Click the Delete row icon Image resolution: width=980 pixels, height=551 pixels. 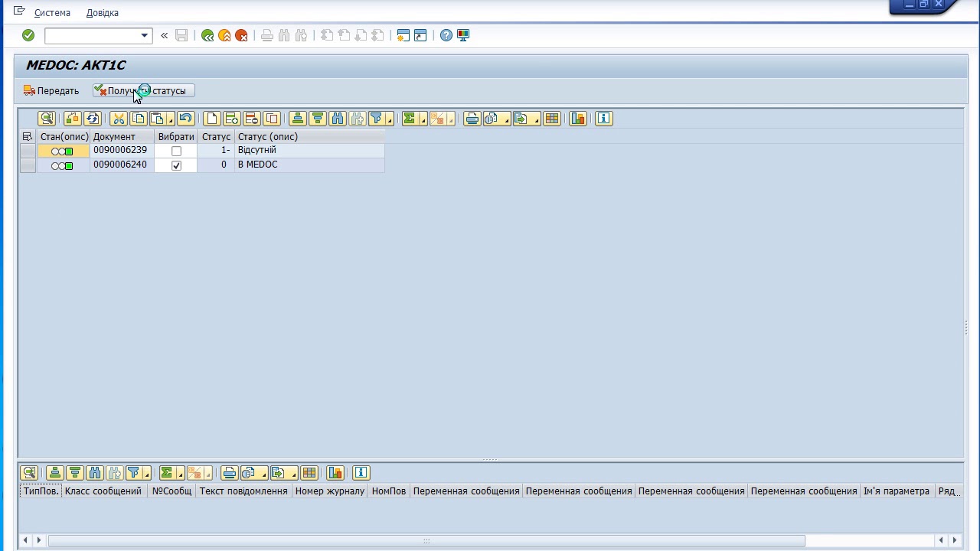click(251, 119)
